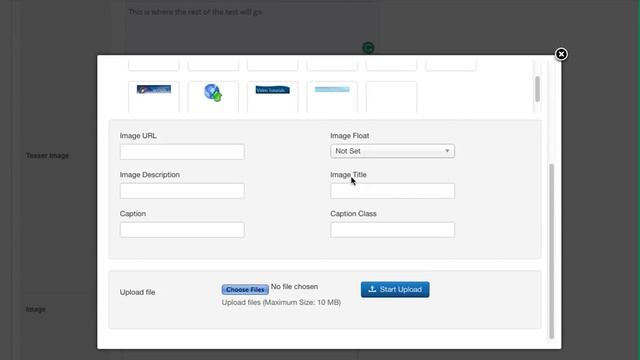
Task: Click the modal's outer vertical scrollbar
Action: (551, 251)
